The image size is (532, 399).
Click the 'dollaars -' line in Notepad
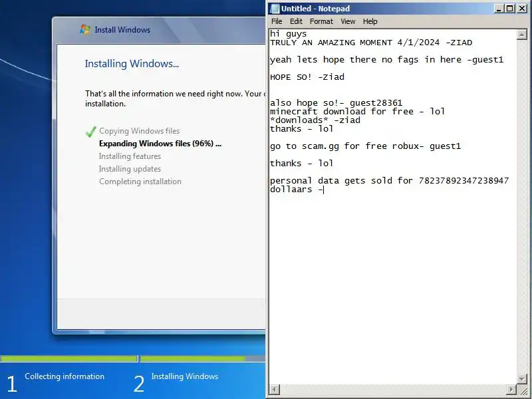tap(297, 190)
